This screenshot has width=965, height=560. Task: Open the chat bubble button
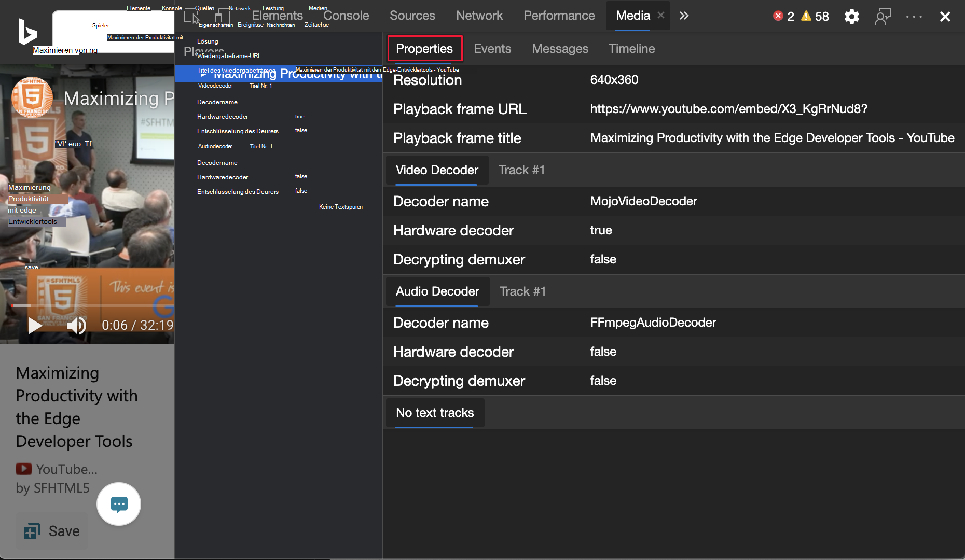pyautogui.click(x=119, y=503)
